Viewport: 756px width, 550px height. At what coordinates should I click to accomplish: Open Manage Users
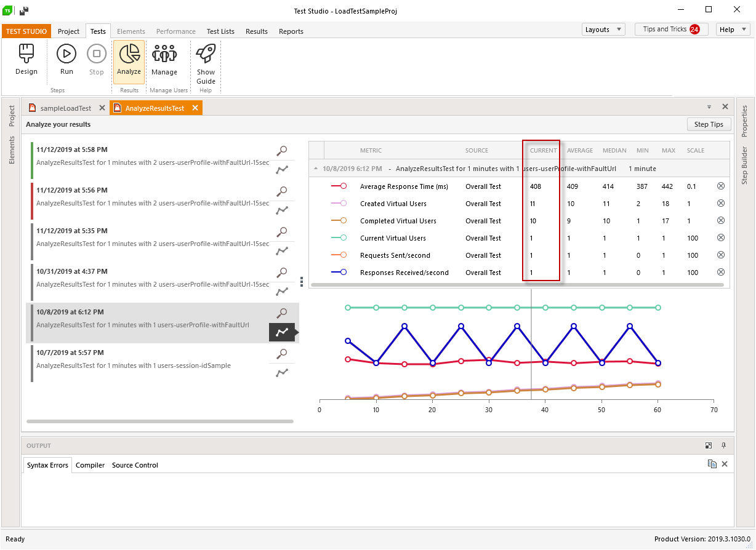pos(164,60)
